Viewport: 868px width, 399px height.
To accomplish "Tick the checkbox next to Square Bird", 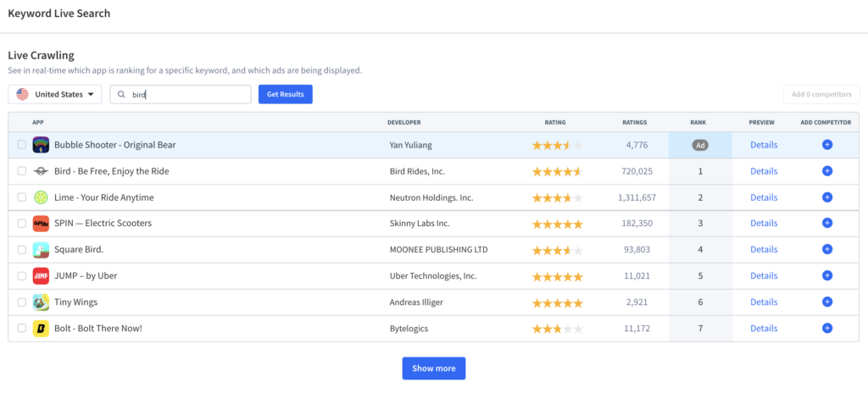I will coord(21,250).
